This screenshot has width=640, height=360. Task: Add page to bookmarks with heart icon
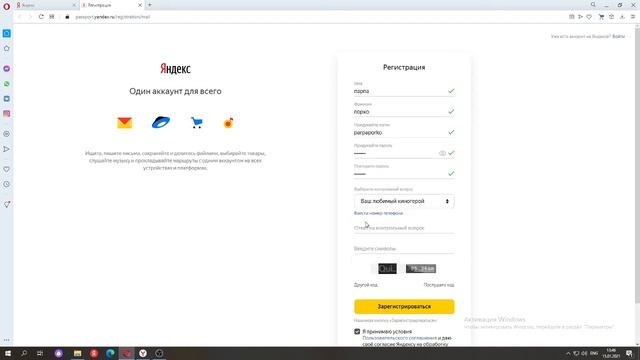[589, 17]
